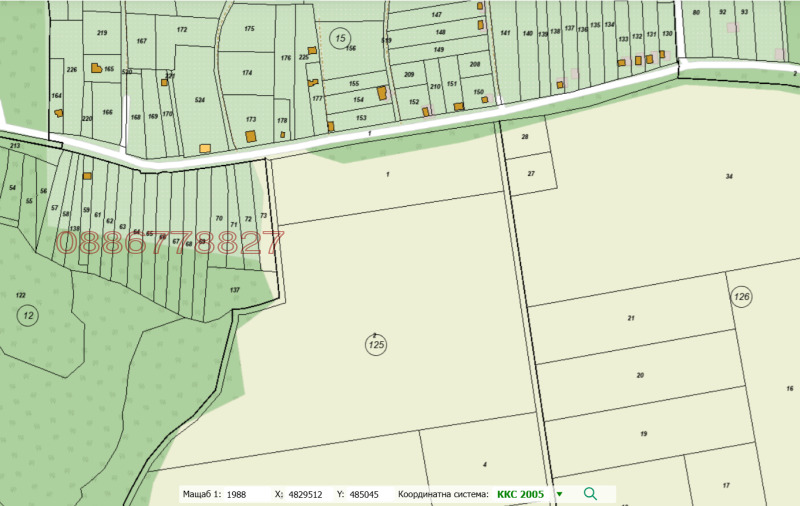Select parcel 21 on the map

(631, 318)
